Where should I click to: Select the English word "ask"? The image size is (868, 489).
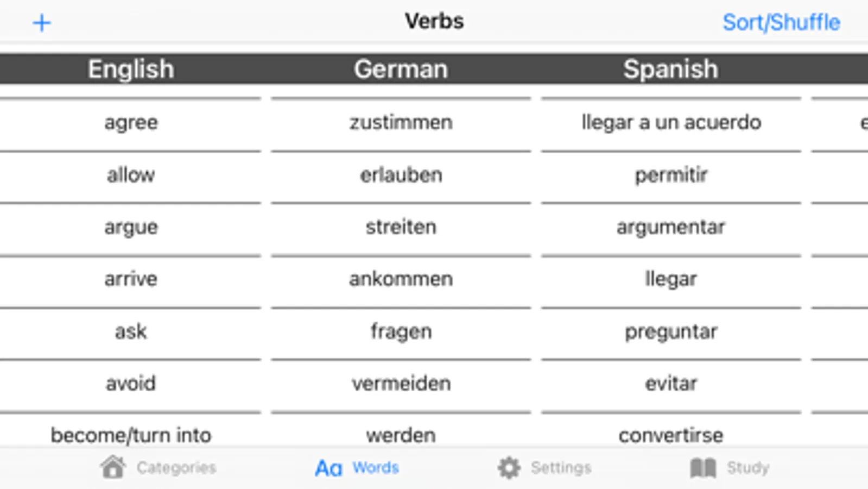tap(131, 331)
